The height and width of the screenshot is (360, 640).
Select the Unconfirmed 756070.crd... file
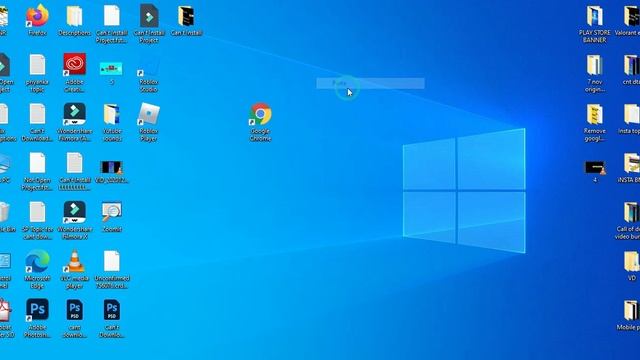(x=111, y=261)
